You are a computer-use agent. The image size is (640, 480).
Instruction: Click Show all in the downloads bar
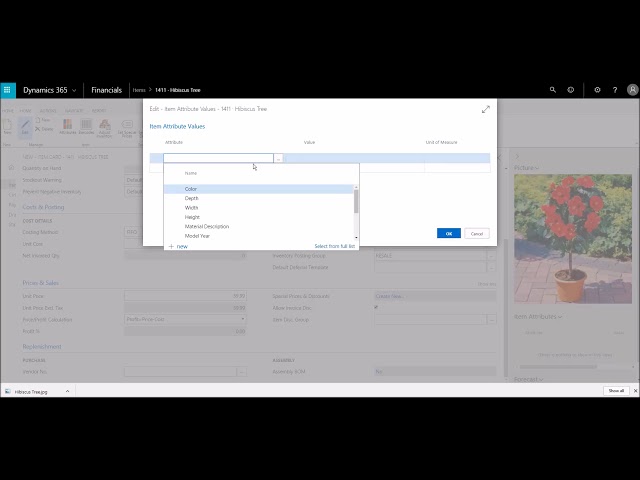pyautogui.click(x=616, y=391)
